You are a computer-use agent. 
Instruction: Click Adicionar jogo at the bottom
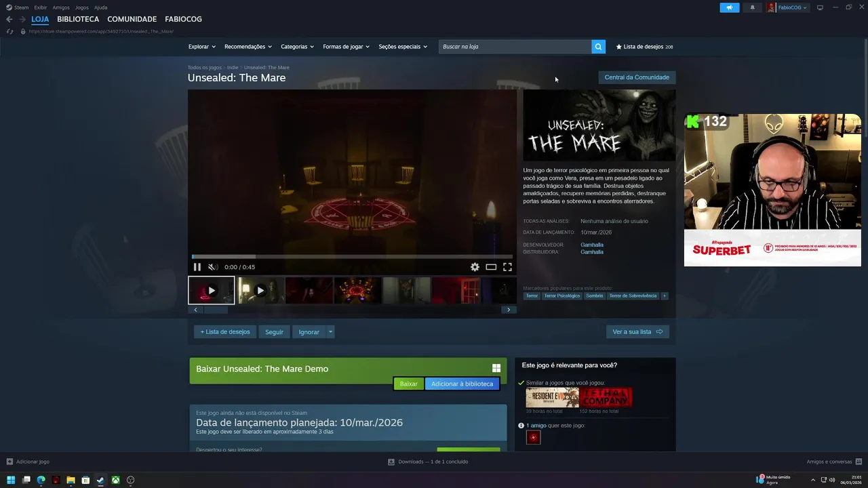coord(28,462)
